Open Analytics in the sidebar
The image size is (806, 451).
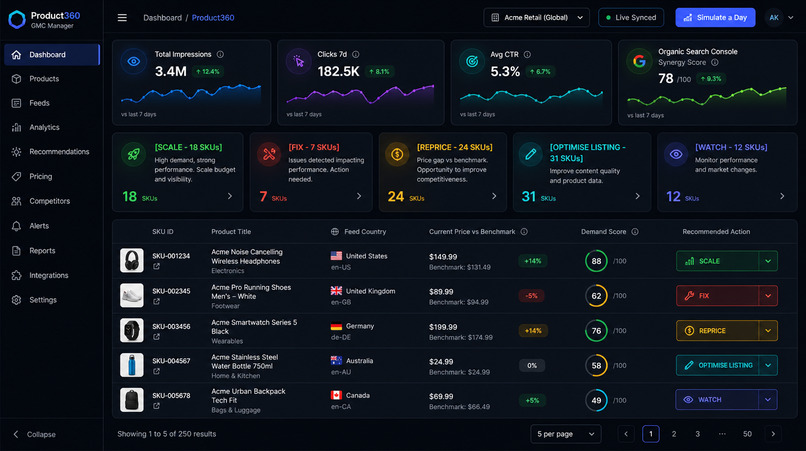(x=51, y=127)
